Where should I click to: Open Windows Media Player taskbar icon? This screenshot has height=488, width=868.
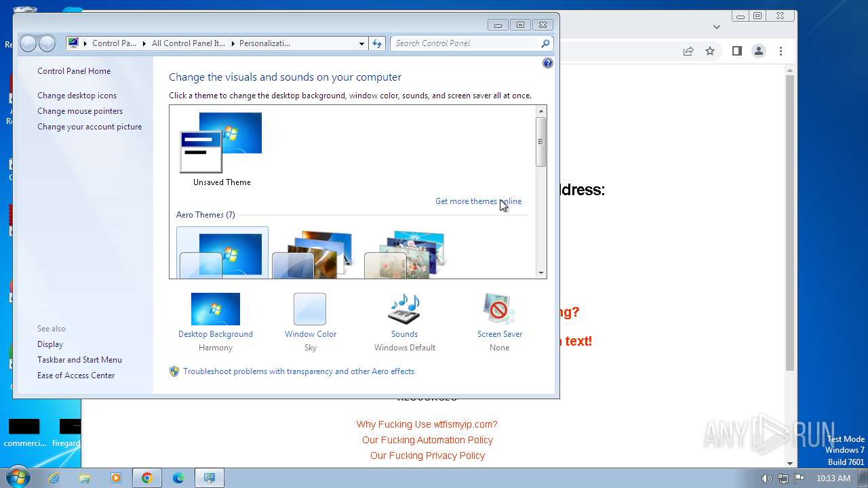tap(116, 478)
